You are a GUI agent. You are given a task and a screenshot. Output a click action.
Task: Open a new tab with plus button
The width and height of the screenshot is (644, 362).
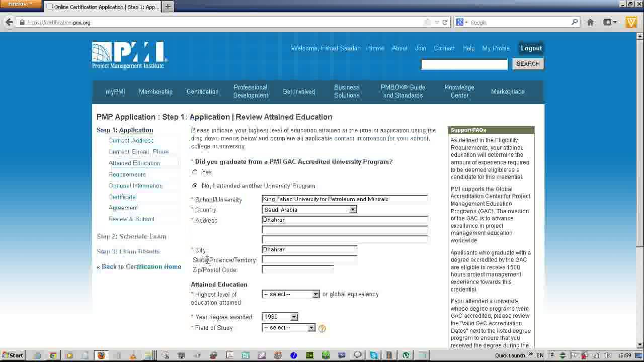(168, 7)
